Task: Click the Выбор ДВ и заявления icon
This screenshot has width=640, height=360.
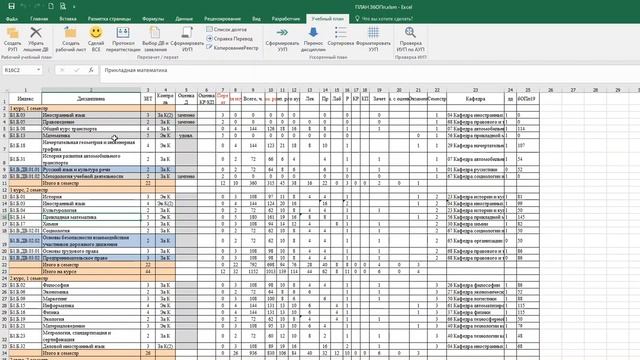Action: click(x=155, y=32)
